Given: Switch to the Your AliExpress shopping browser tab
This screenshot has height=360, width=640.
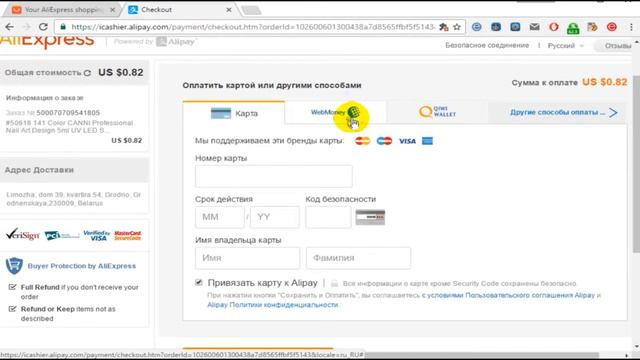Looking at the screenshot, I should point(63,9).
